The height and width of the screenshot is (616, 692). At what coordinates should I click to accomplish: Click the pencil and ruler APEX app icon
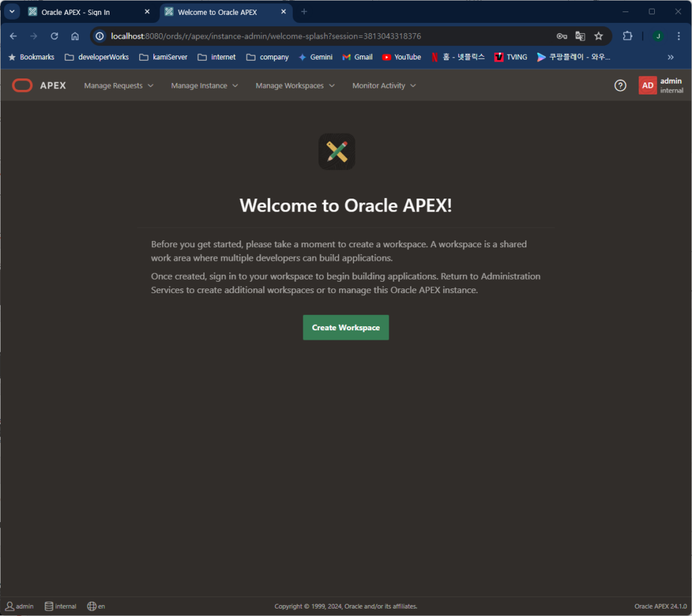click(x=337, y=152)
